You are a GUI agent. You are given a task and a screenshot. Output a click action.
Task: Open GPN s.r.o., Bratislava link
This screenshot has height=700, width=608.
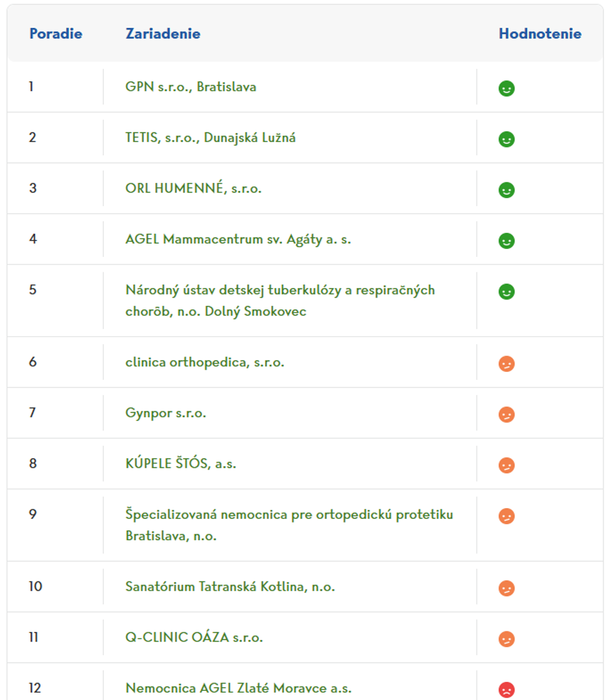click(191, 87)
